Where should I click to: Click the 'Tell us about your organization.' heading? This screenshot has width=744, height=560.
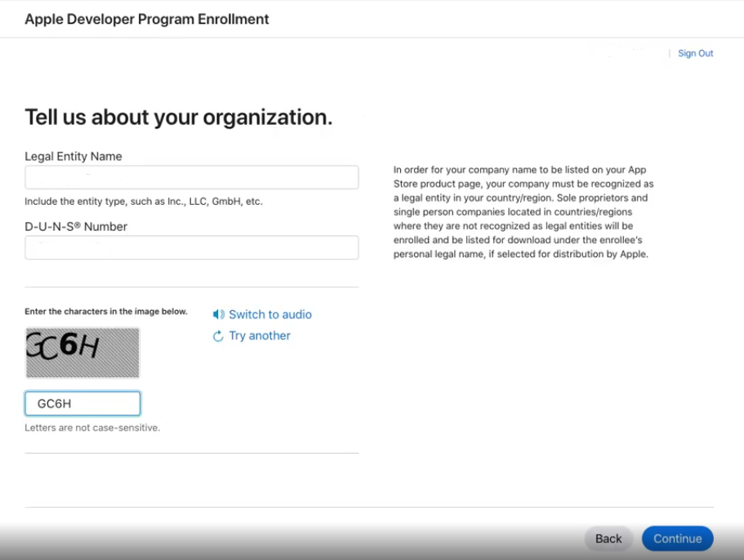178,117
